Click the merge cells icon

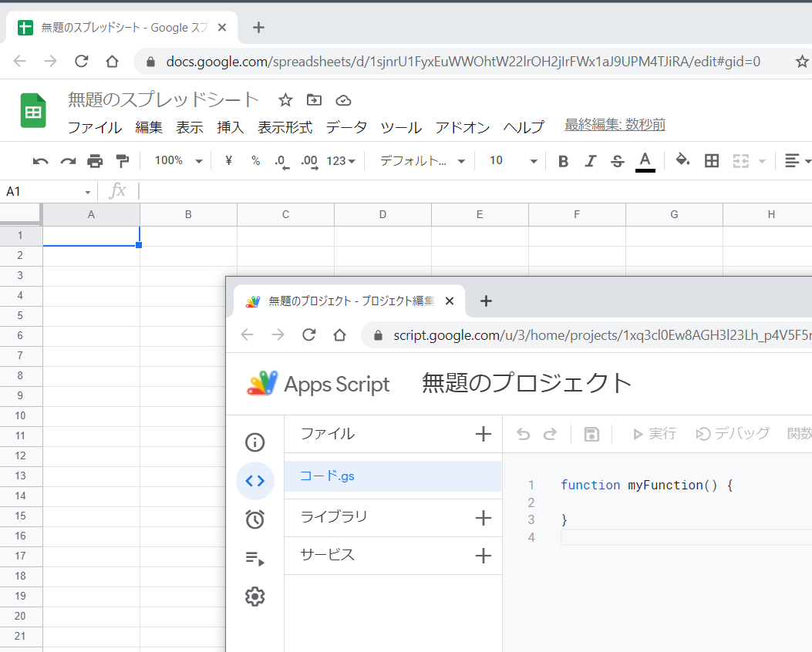point(740,161)
